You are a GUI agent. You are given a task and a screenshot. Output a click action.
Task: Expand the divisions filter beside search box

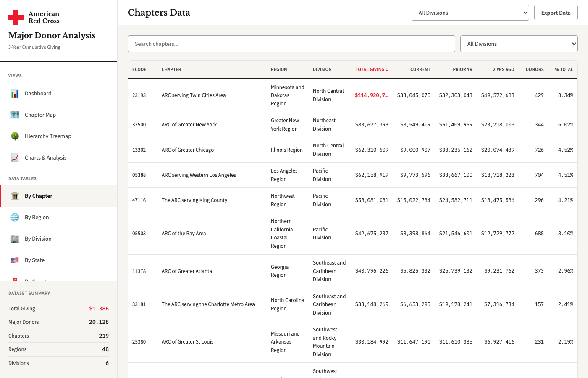(x=519, y=44)
